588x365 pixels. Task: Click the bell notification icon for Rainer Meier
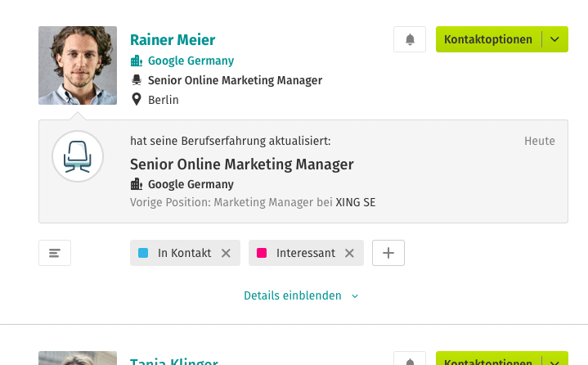(x=410, y=39)
